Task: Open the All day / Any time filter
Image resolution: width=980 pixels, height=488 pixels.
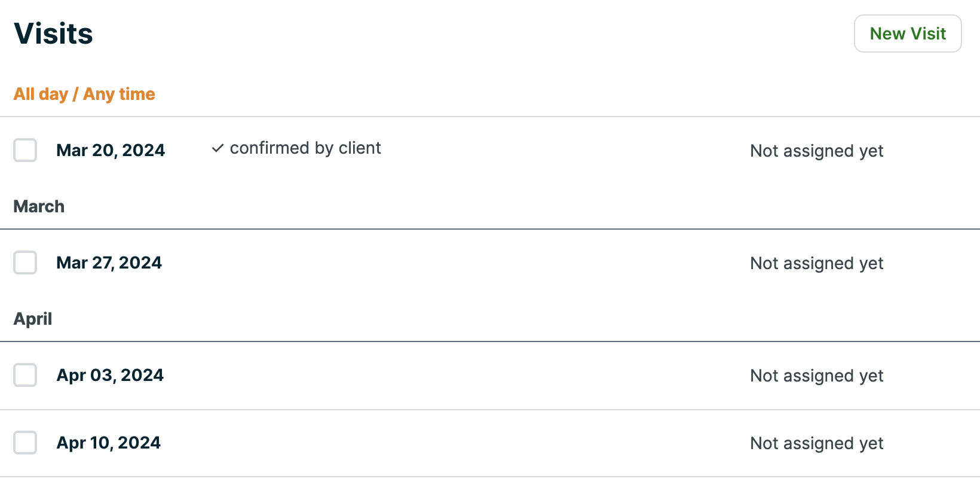Action: coord(84,94)
